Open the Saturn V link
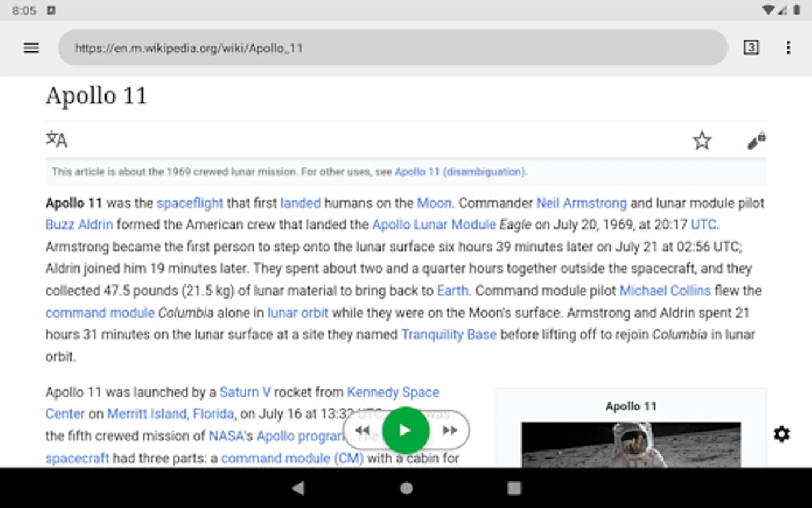Image resolution: width=812 pixels, height=508 pixels. click(x=245, y=392)
